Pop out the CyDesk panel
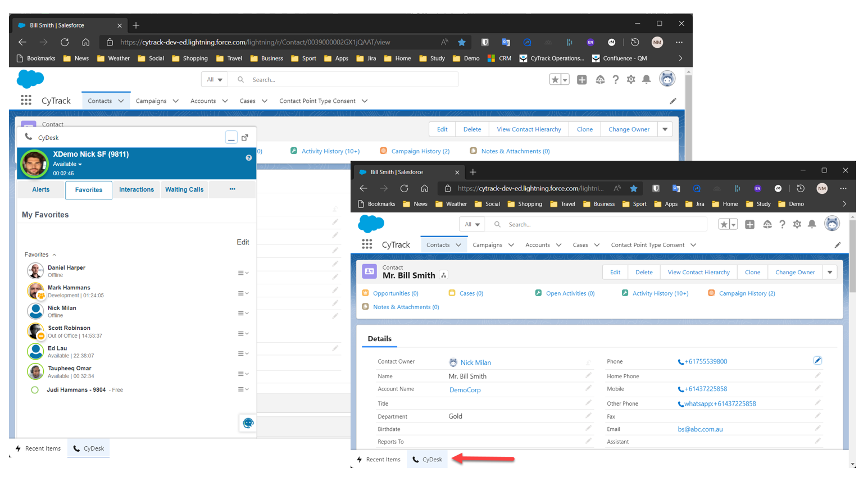This screenshot has width=868, height=481. 245,137
